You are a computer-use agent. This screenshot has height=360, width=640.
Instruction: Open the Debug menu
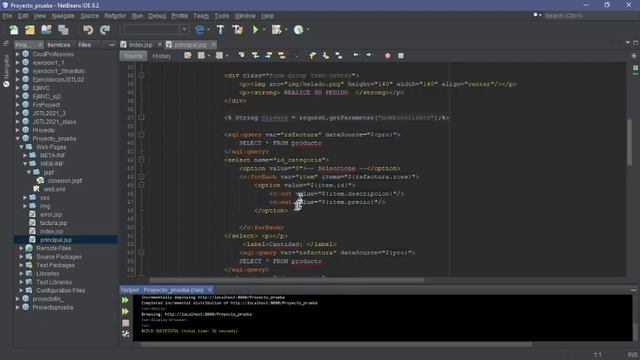pos(157,16)
